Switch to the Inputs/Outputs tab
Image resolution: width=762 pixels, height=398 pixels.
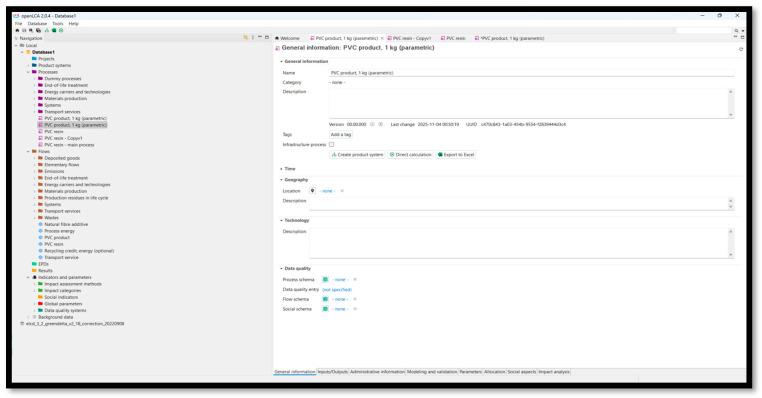click(x=333, y=372)
